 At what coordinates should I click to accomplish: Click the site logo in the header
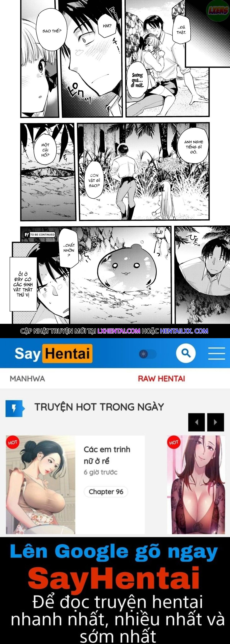pos(53,353)
